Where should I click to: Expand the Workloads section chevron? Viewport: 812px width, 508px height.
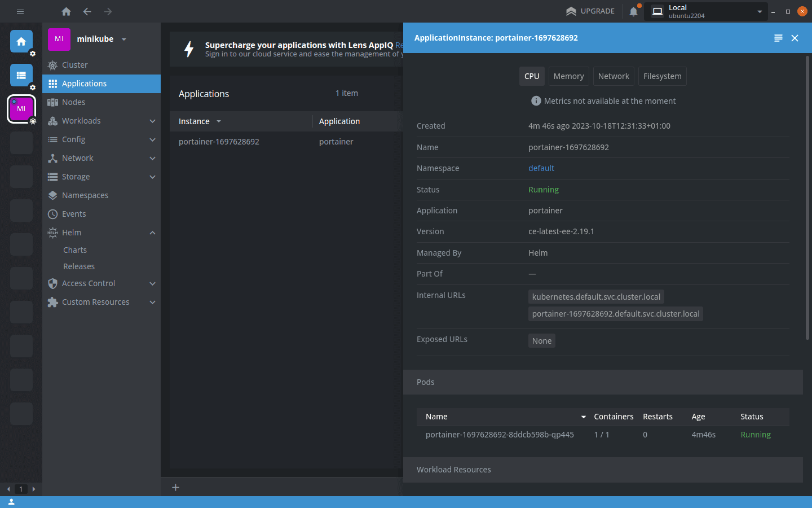[152, 121]
